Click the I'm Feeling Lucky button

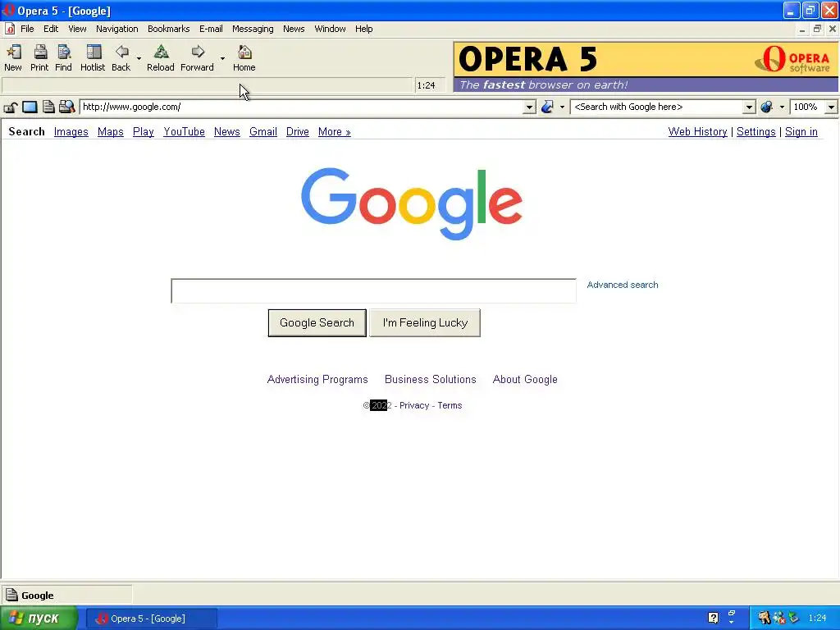pyautogui.click(x=425, y=323)
